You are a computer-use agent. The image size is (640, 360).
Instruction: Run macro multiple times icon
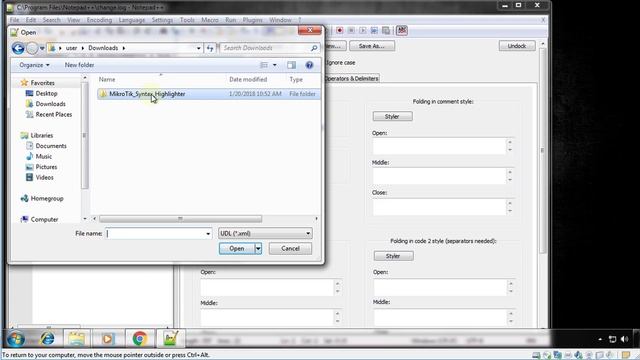click(x=374, y=31)
